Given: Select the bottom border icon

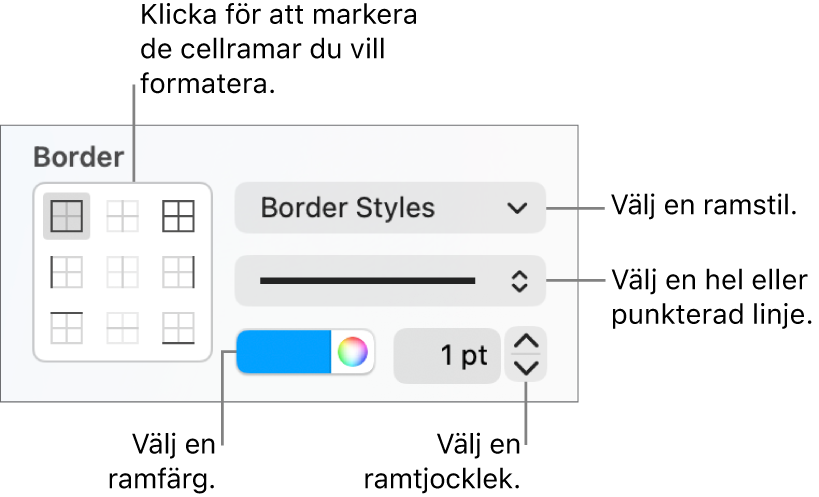Looking at the screenshot, I should tap(179, 328).
